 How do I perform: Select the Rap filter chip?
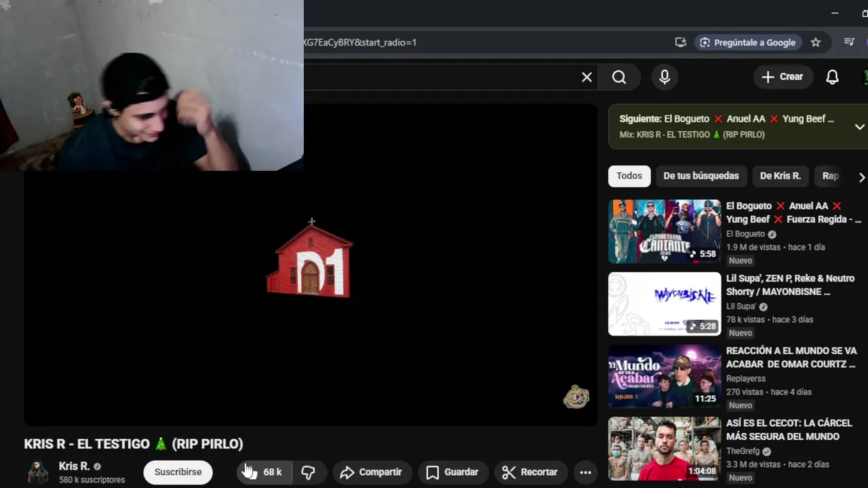(x=830, y=176)
